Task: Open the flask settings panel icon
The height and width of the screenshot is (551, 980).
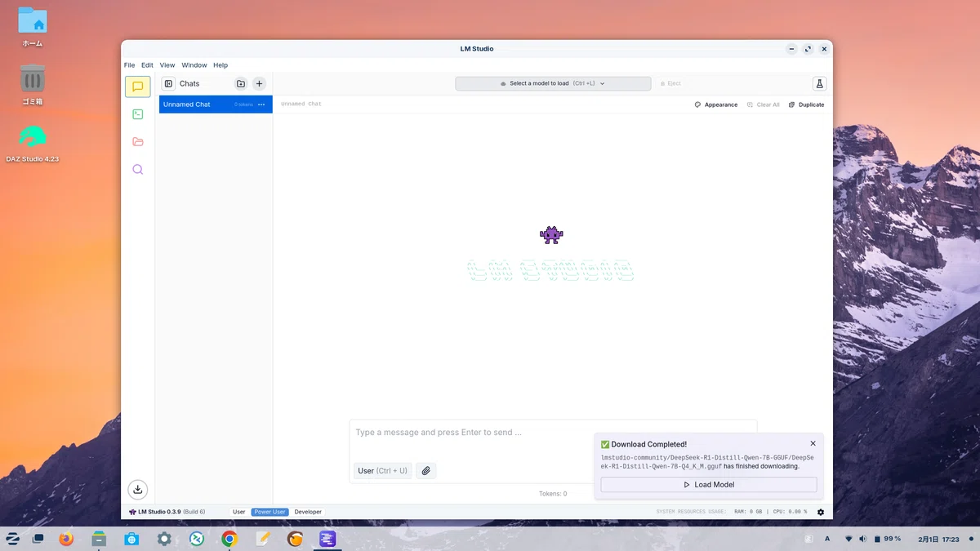Action: (x=819, y=83)
